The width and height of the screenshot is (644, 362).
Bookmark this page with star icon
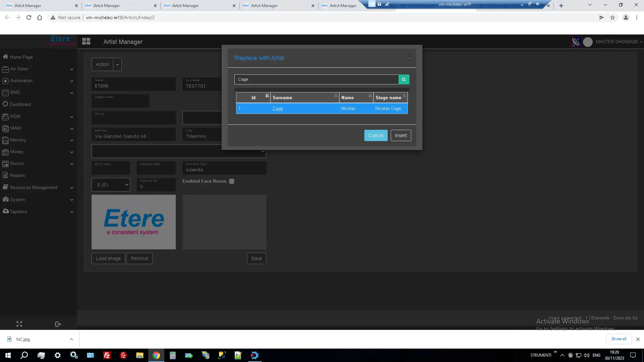(612, 17)
